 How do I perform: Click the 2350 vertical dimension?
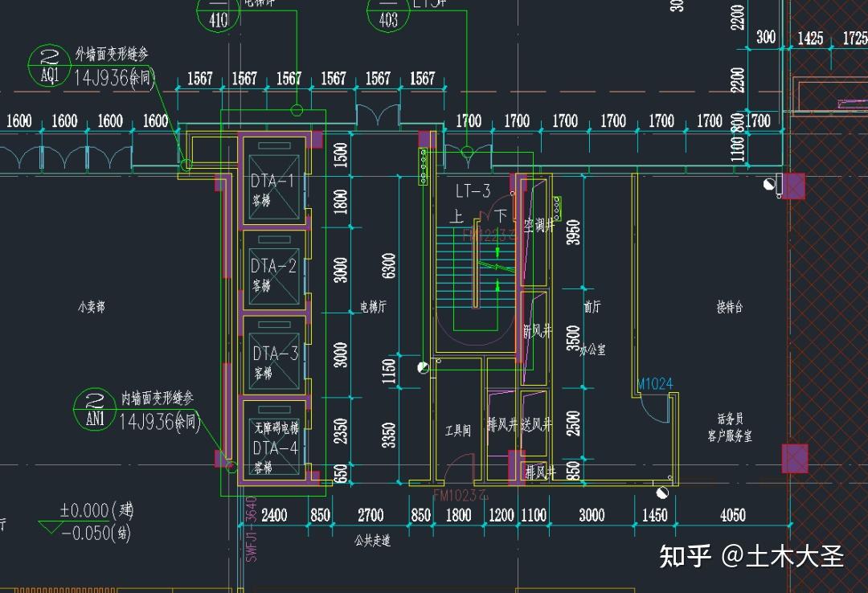point(341,431)
